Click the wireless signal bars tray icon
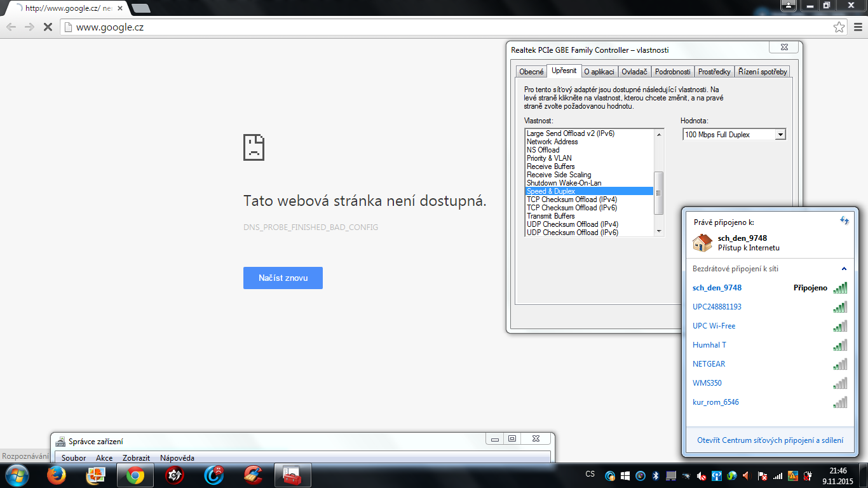This screenshot has height=488, width=868. (x=777, y=475)
